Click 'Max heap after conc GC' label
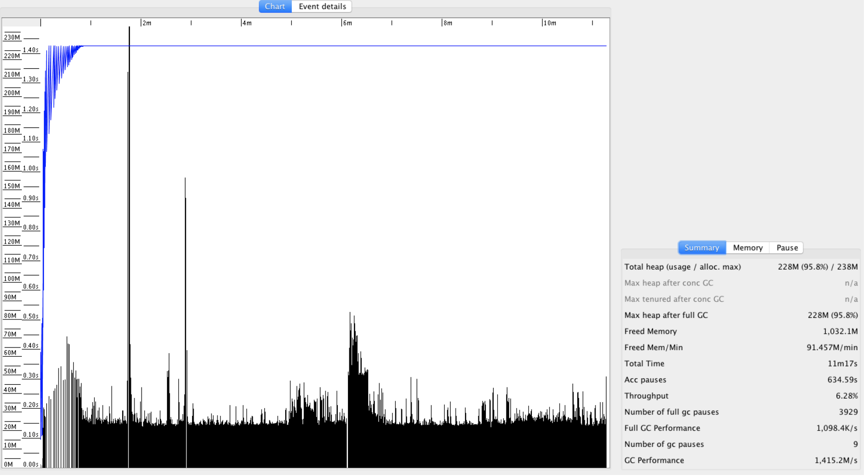The height and width of the screenshot is (476, 868). [x=669, y=283]
